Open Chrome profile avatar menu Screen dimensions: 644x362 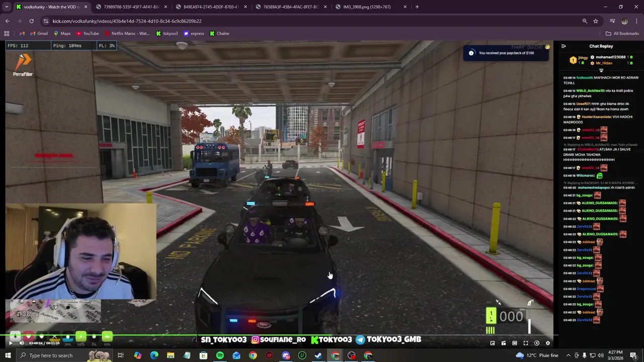624,21
